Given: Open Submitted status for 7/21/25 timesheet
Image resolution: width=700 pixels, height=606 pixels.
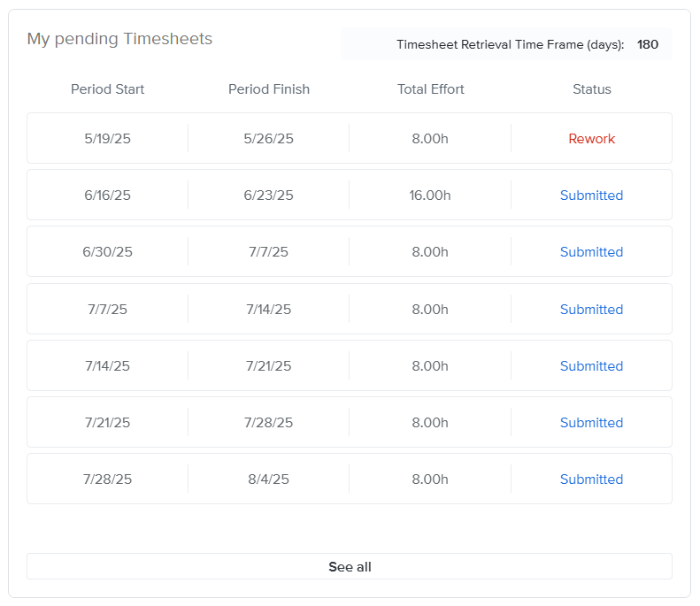Looking at the screenshot, I should (x=591, y=423).
